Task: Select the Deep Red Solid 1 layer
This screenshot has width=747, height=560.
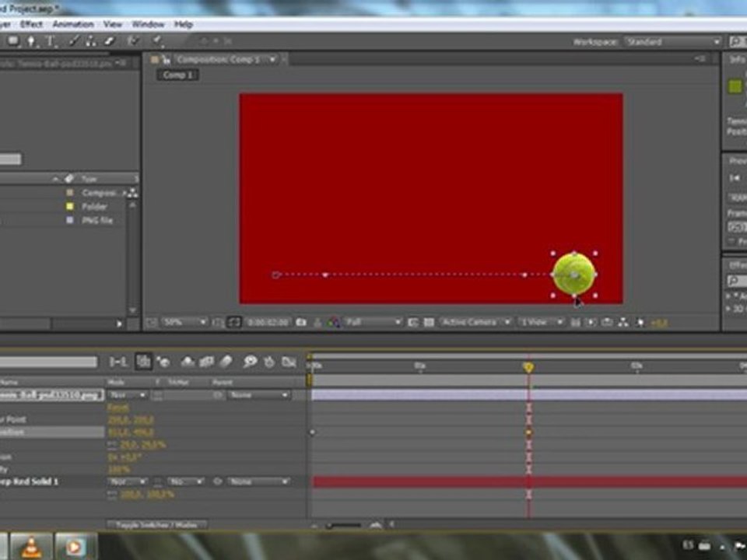Action: pos(30,481)
